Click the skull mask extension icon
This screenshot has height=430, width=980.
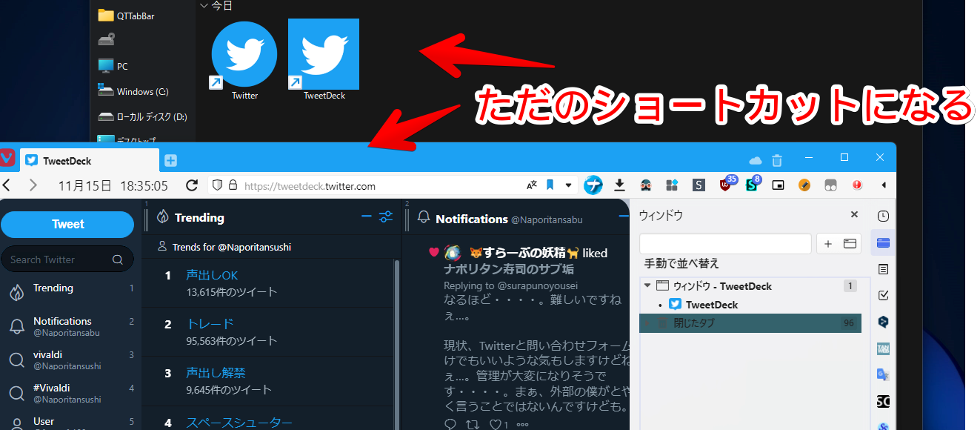(x=646, y=185)
